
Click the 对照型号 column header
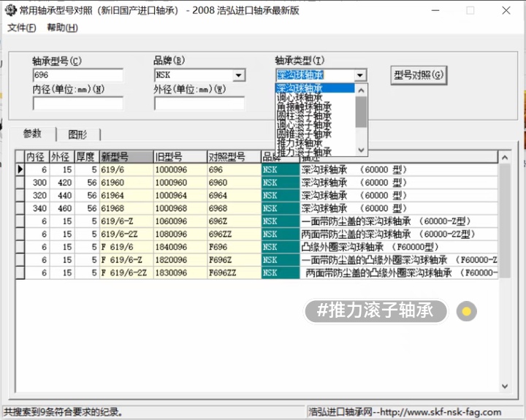tap(235, 156)
